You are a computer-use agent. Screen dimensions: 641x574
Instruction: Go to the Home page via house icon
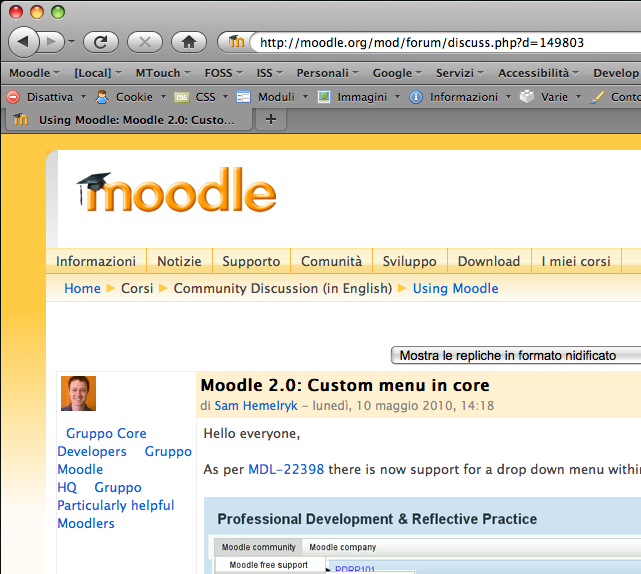tap(189, 42)
